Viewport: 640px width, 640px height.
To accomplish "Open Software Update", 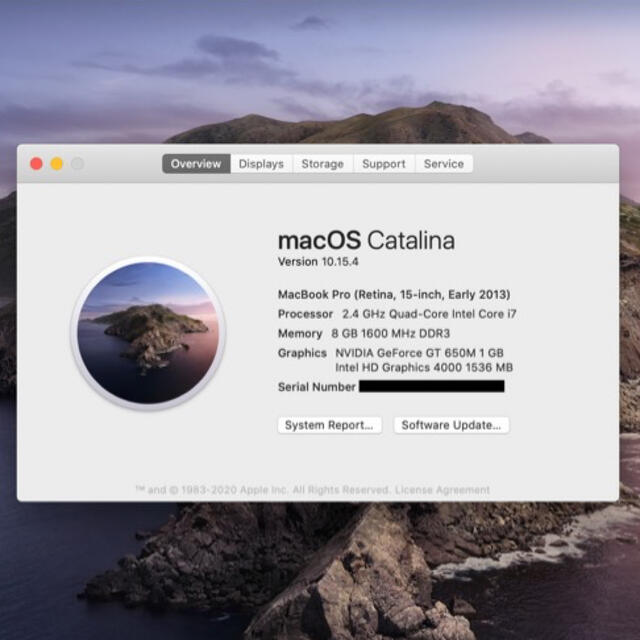I will tap(451, 425).
